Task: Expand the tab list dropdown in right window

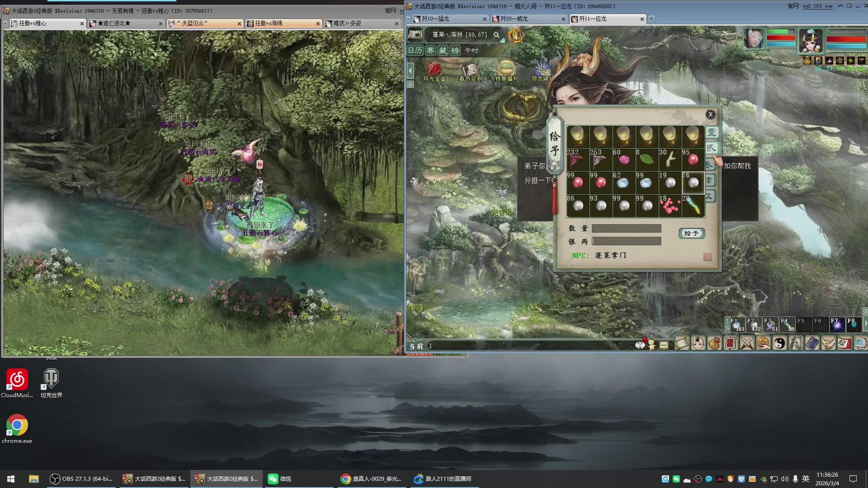Action: point(408,19)
